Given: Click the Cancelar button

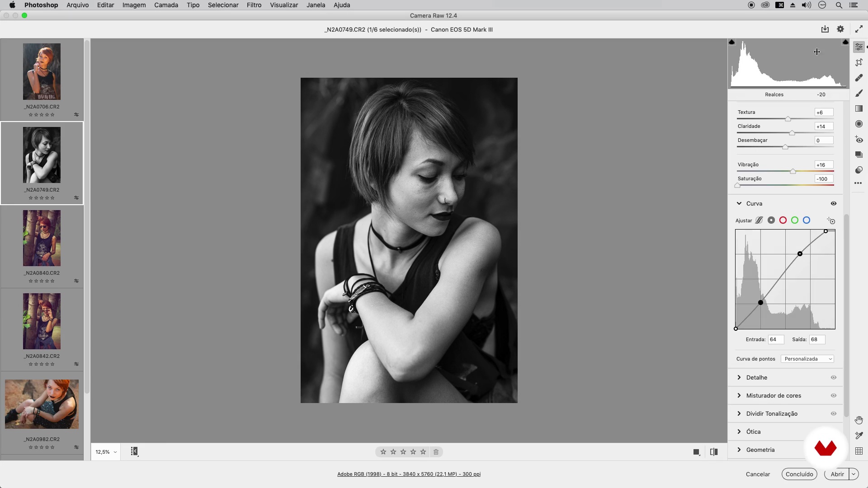Looking at the screenshot, I should [758, 474].
